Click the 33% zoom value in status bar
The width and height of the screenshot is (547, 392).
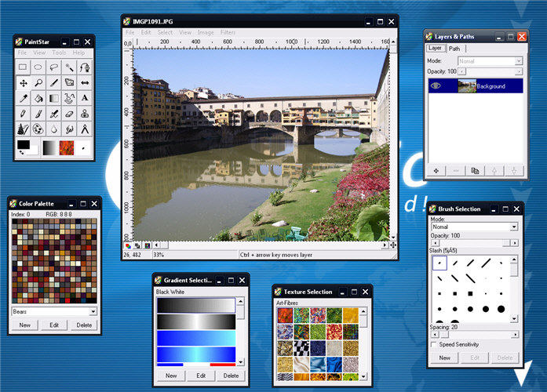click(x=159, y=255)
